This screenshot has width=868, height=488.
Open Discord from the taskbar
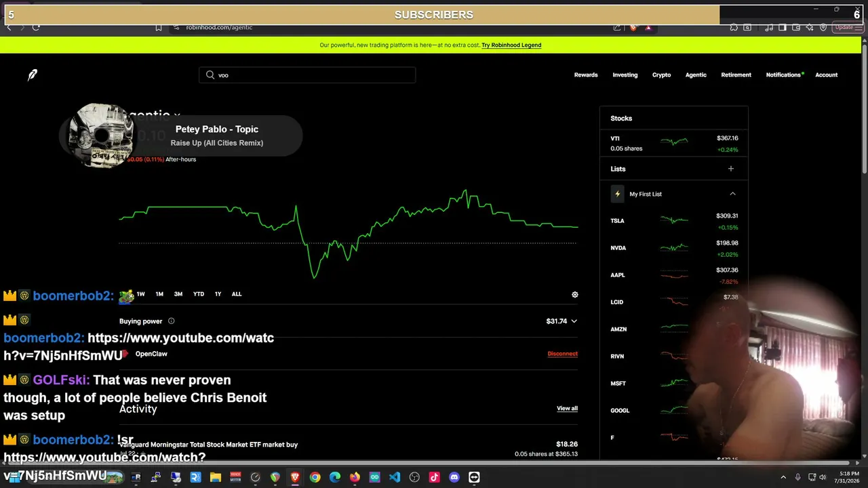point(454,477)
